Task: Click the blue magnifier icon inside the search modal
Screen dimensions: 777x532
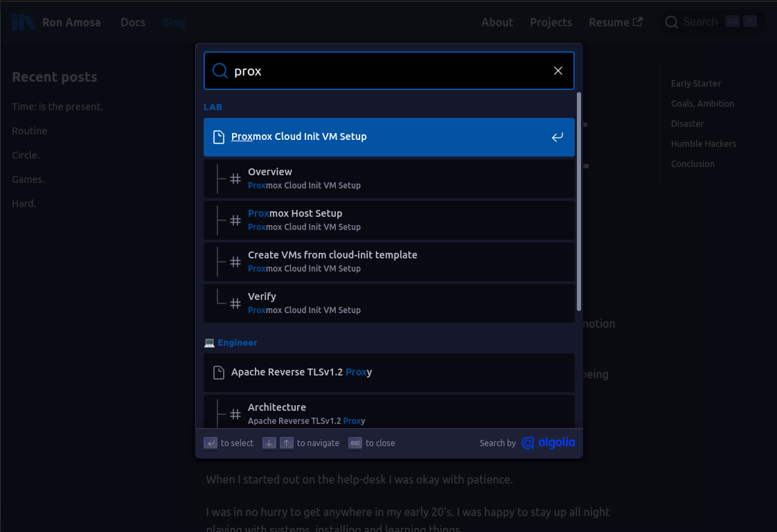Action: pos(220,70)
